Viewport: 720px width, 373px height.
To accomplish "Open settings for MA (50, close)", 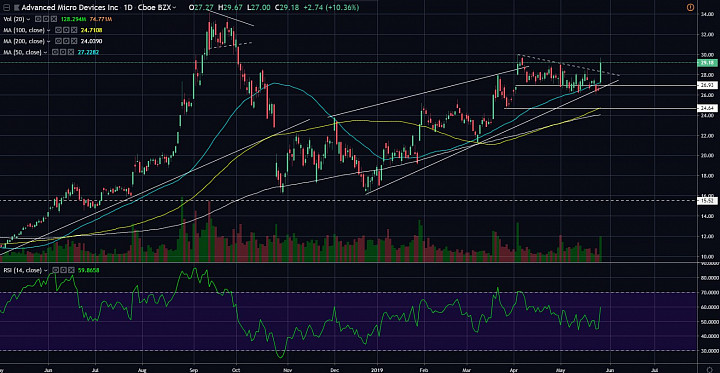I will tap(63, 52).
